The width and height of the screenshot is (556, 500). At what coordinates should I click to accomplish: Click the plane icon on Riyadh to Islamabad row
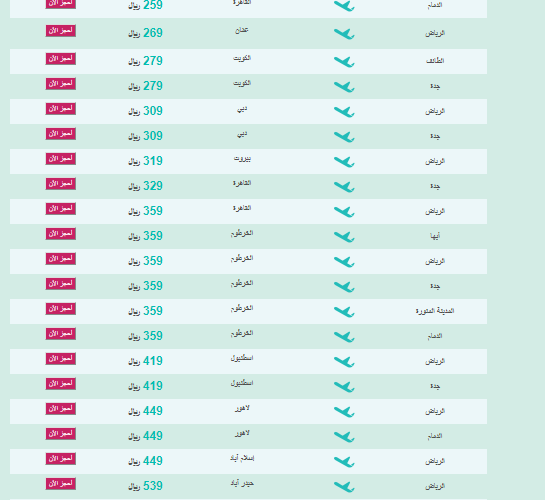(x=344, y=462)
